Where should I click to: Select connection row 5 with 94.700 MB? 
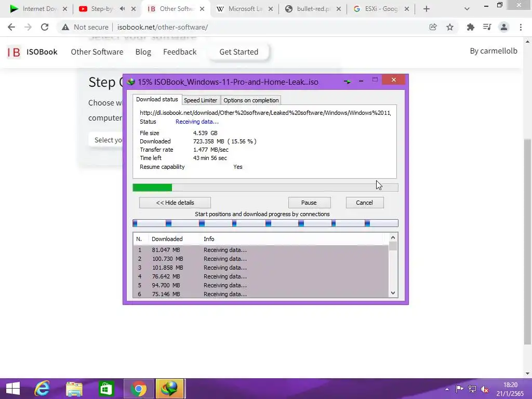tap(261, 285)
